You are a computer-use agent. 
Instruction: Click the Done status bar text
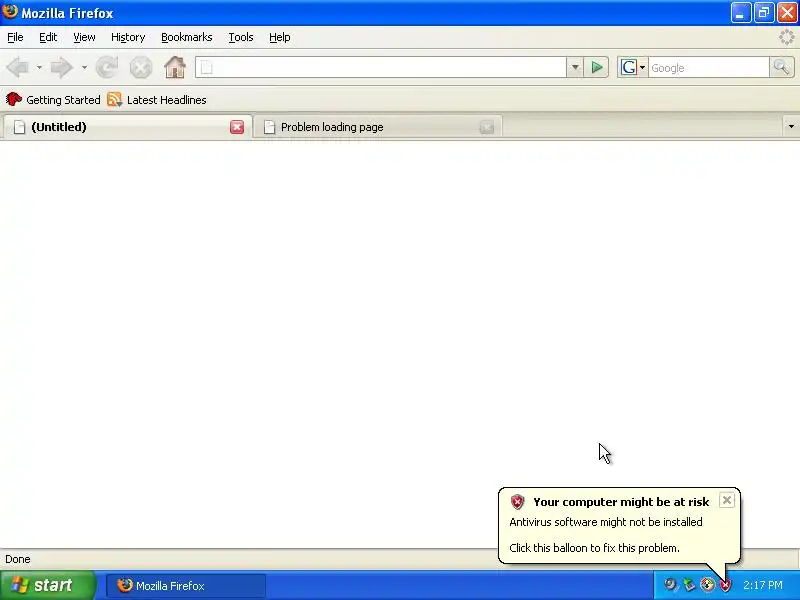tap(18, 559)
